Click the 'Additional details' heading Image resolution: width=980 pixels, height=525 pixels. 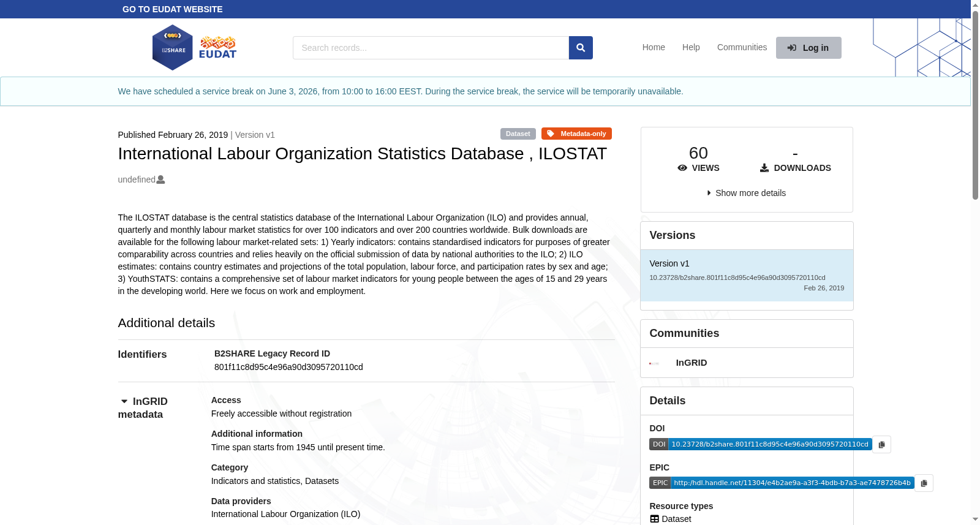(x=167, y=323)
